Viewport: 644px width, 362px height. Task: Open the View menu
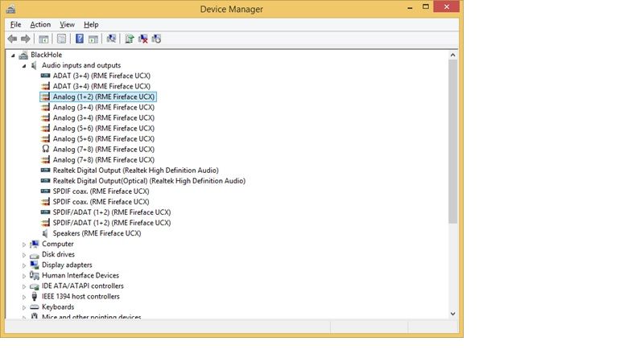[x=67, y=25]
